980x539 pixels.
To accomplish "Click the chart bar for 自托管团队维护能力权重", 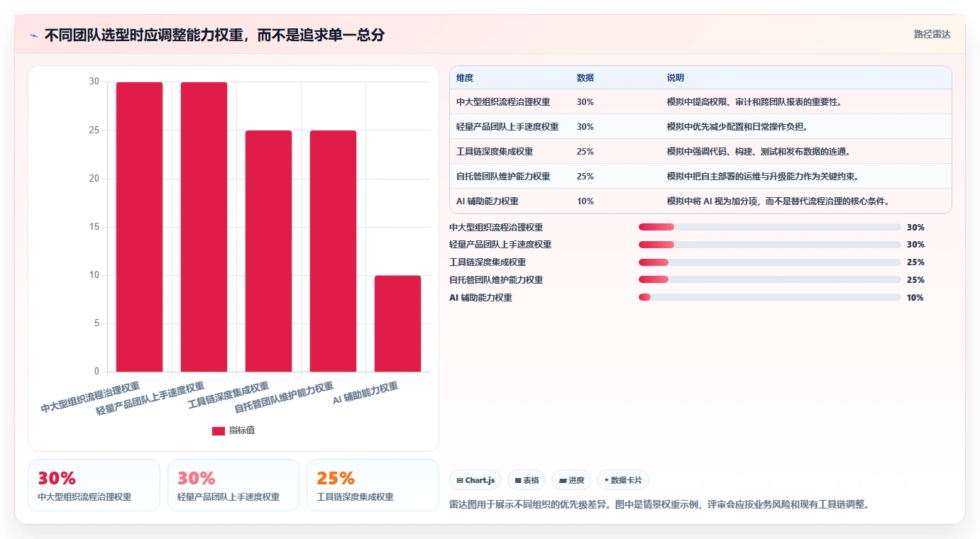I will coord(333,251).
